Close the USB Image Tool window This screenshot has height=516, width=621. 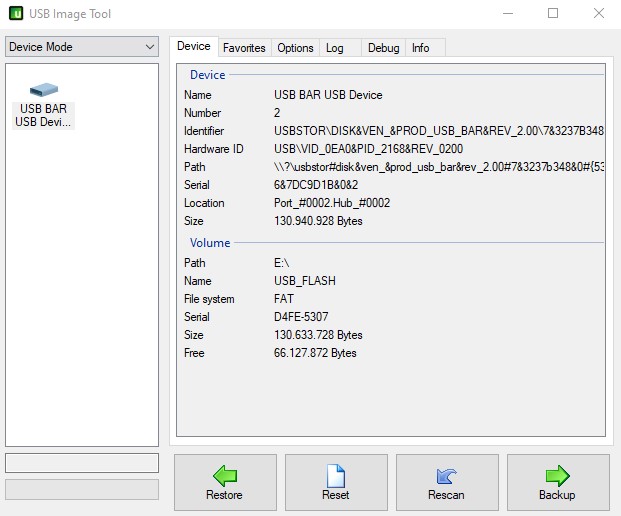[x=600, y=14]
